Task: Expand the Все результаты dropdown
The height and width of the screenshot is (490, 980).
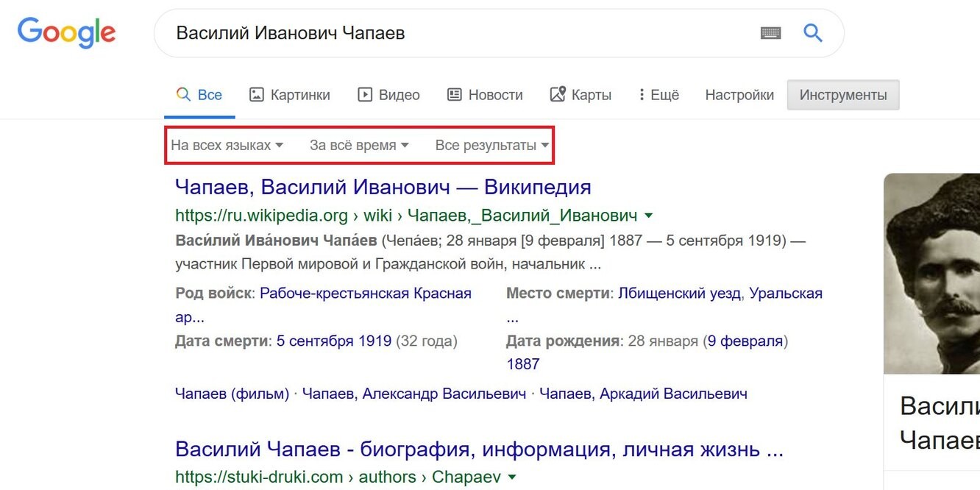Action: coord(491,145)
